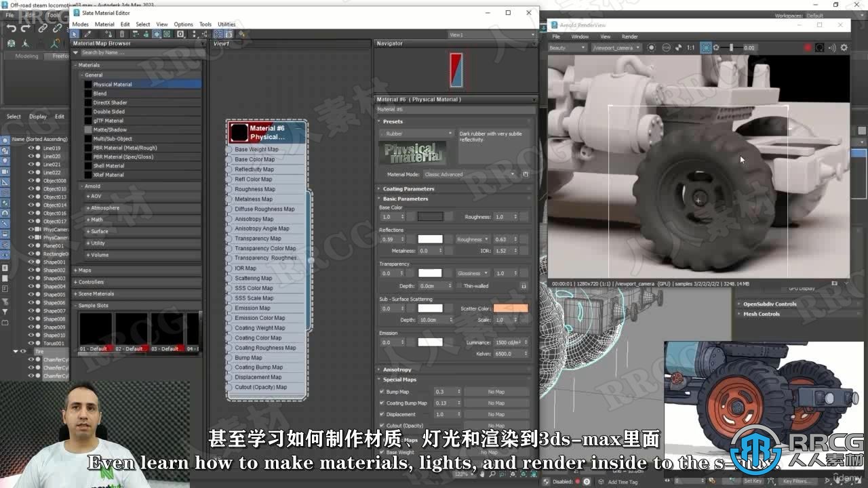The height and width of the screenshot is (488, 868).
Task: Click Undo arrow in 3ds Max toolbar
Action: (12, 28)
